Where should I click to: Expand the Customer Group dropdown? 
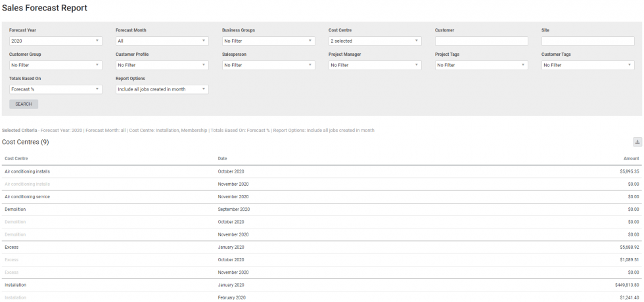pyautogui.click(x=56, y=65)
